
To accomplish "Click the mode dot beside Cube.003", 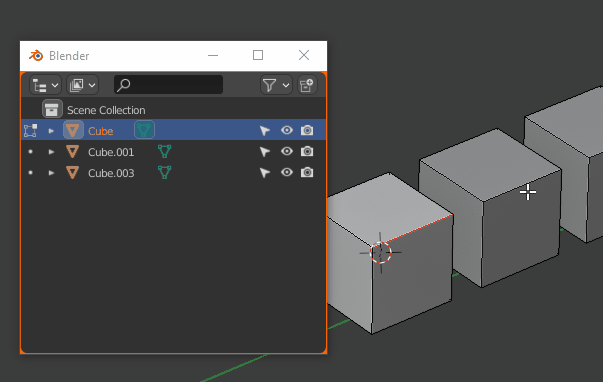I will 30,173.
